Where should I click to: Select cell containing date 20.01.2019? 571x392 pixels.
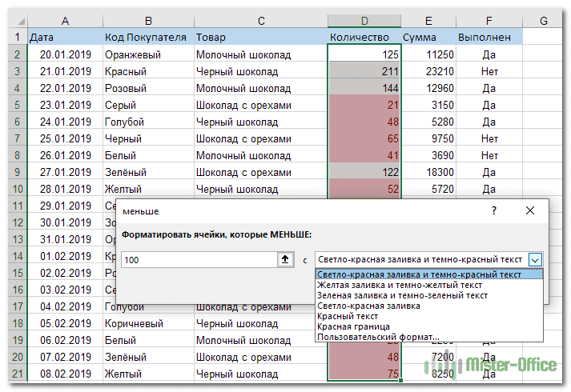point(64,54)
